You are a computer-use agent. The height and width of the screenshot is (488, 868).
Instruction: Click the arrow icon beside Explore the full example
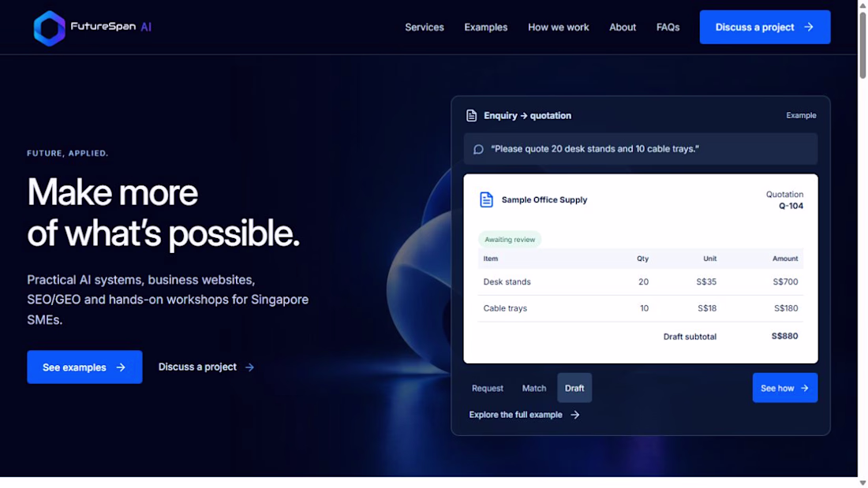[575, 415]
